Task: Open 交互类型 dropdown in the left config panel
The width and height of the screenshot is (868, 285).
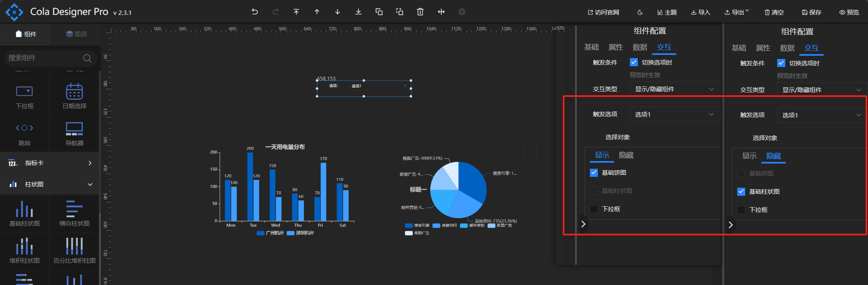Action: (x=674, y=89)
